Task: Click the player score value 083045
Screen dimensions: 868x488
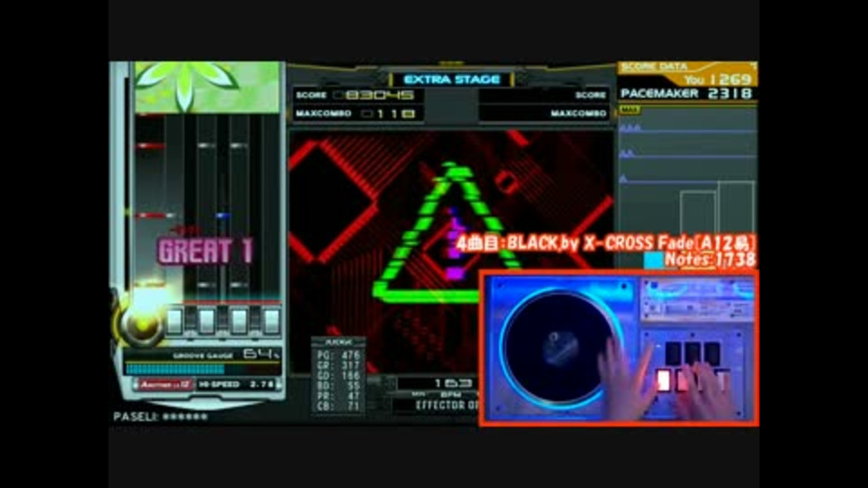Action: coord(374,95)
